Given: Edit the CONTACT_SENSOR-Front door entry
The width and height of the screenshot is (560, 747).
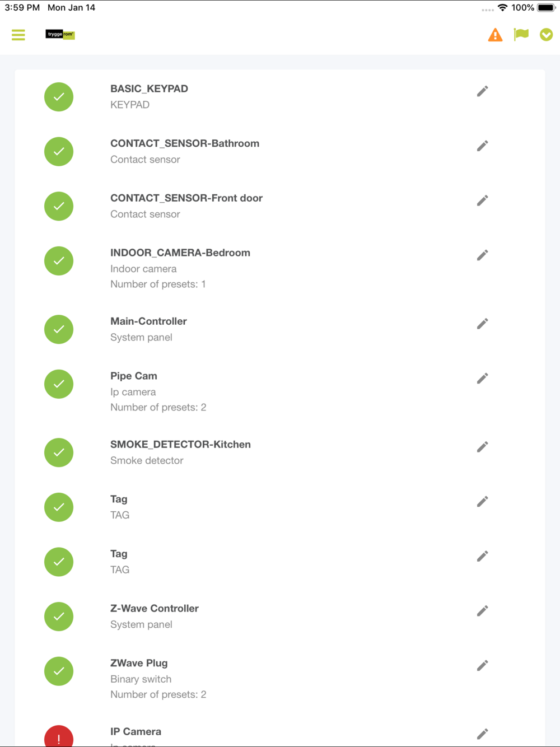Looking at the screenshot, I should click(482, 200).
